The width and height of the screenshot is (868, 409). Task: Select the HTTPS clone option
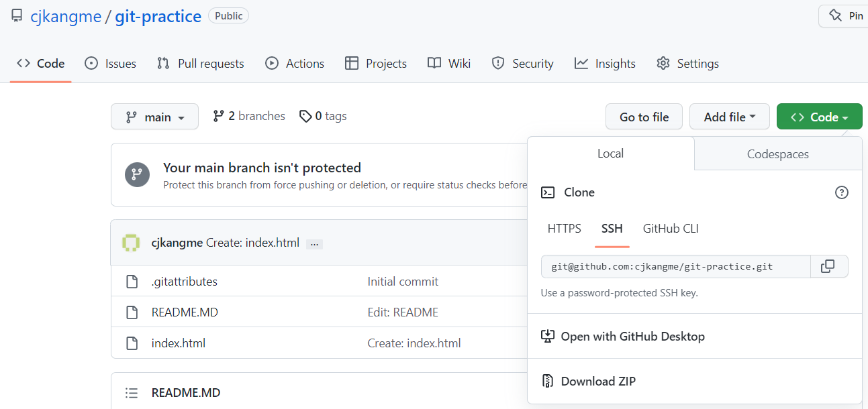(x=565, y=229)
